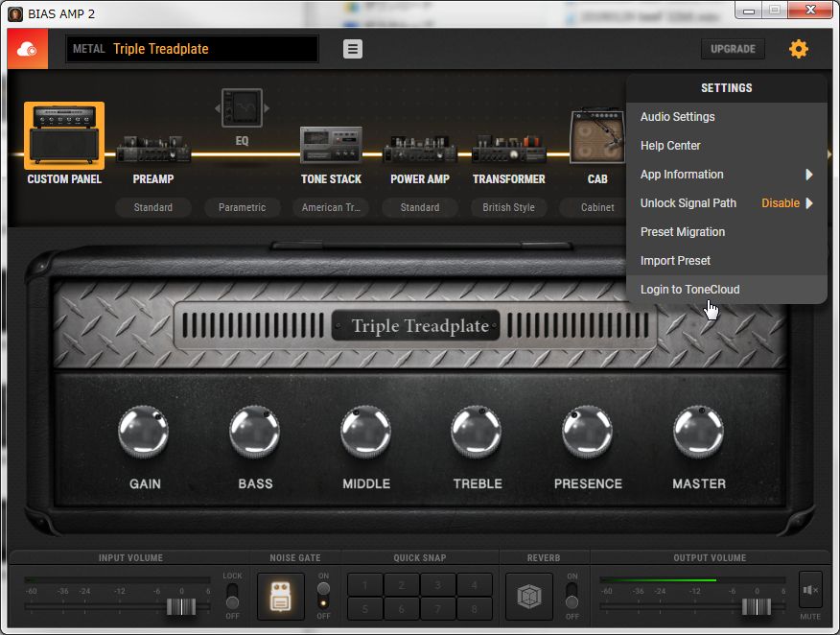Expand the App Information submenu arrow

(x=809, y=175)
